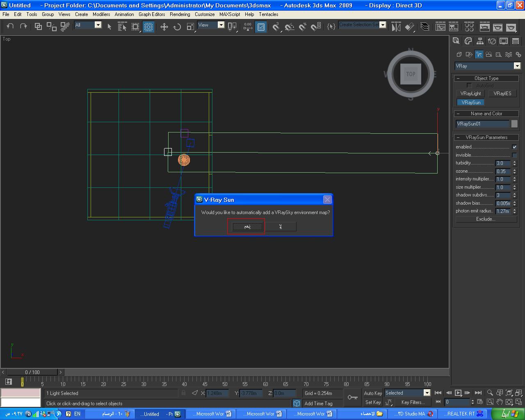
Task: Click the Exclude... button
Action: pos(486,219)
